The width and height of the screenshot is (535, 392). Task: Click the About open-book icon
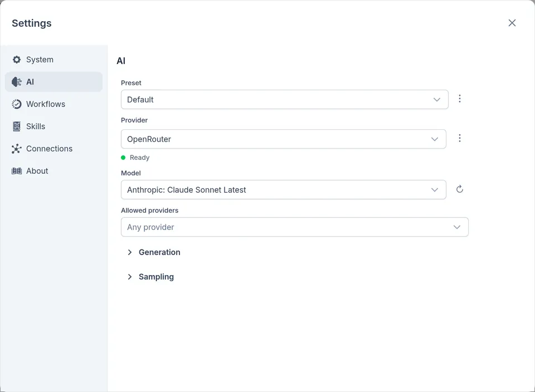click(16, 171)
